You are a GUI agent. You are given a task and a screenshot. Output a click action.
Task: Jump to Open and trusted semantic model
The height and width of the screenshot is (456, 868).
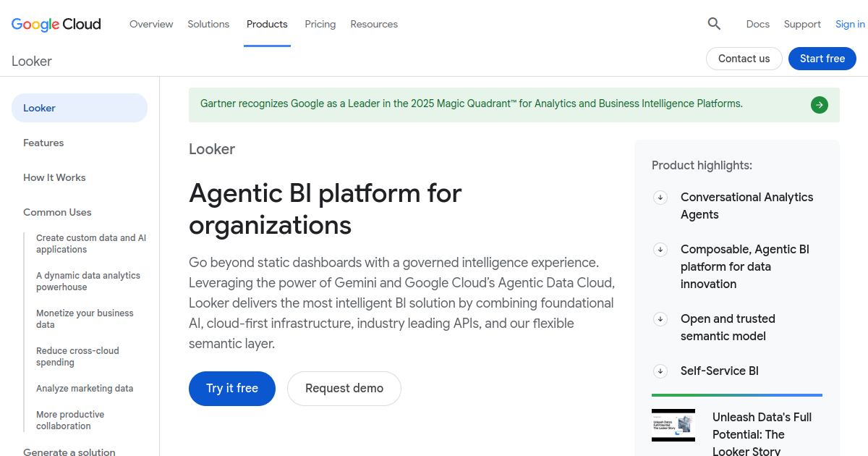point(728,328)
